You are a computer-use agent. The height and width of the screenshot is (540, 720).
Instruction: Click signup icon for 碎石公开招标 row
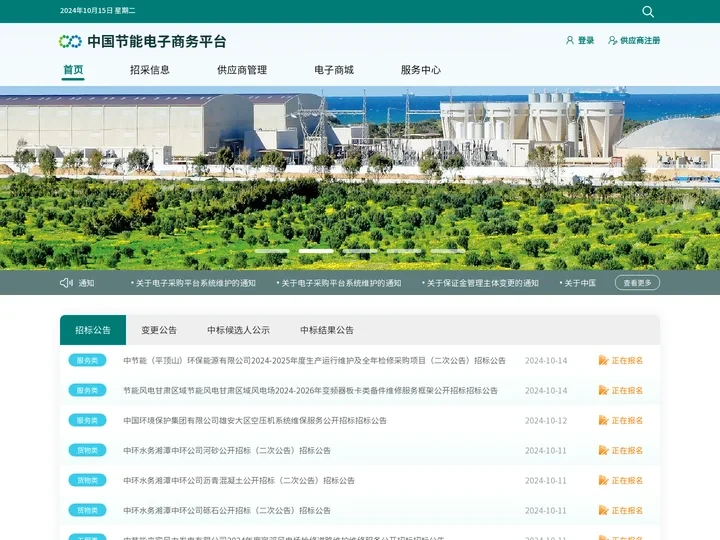pyautogui.click(x=603, y=510)
